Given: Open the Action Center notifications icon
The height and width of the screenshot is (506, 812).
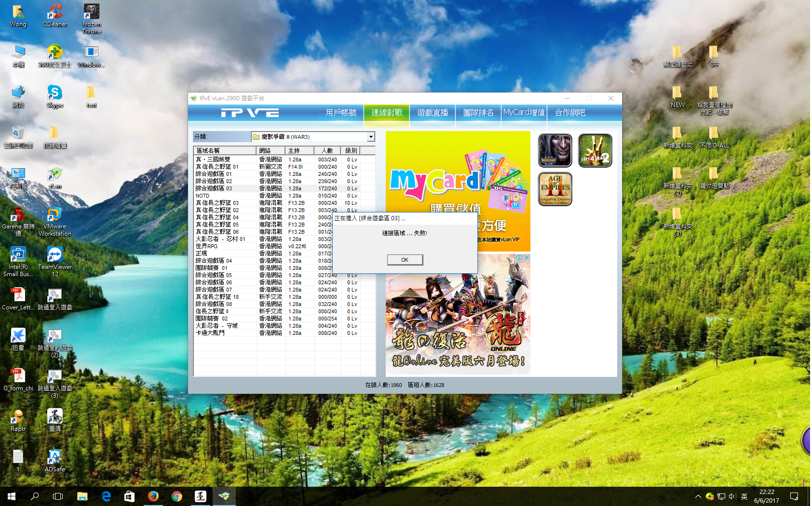Looking at the screenshot, I should pos(794,496).
